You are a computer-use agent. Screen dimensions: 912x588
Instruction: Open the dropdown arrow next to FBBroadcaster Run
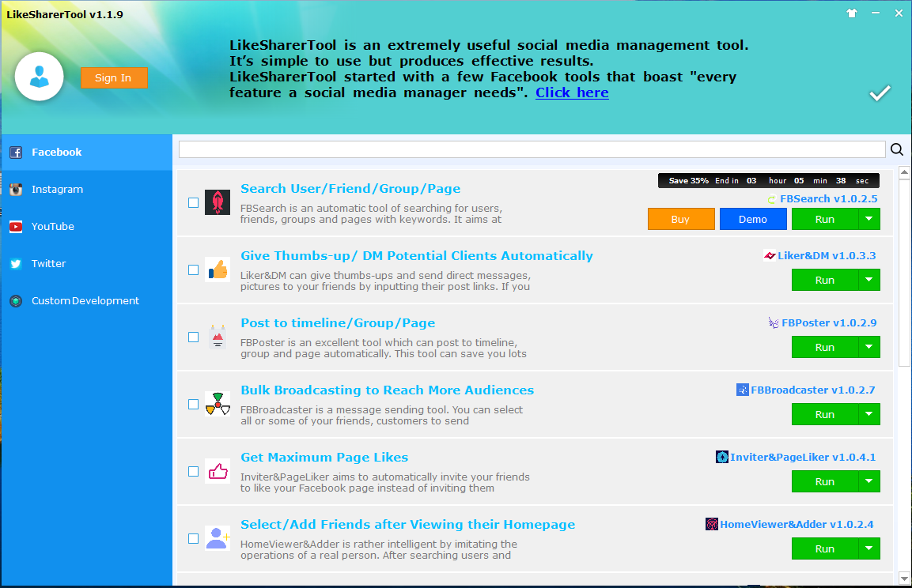[x=869, y=414]
